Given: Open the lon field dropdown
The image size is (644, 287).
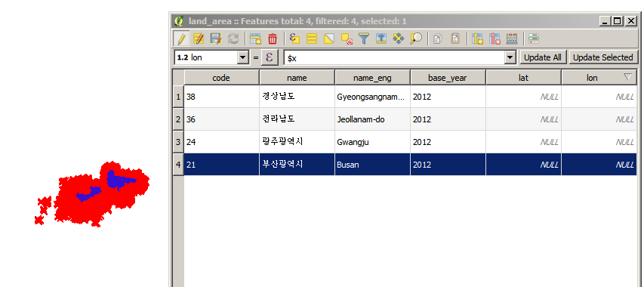Looking at the screenshot, I should pyautogui.click(x=211, y=57).
